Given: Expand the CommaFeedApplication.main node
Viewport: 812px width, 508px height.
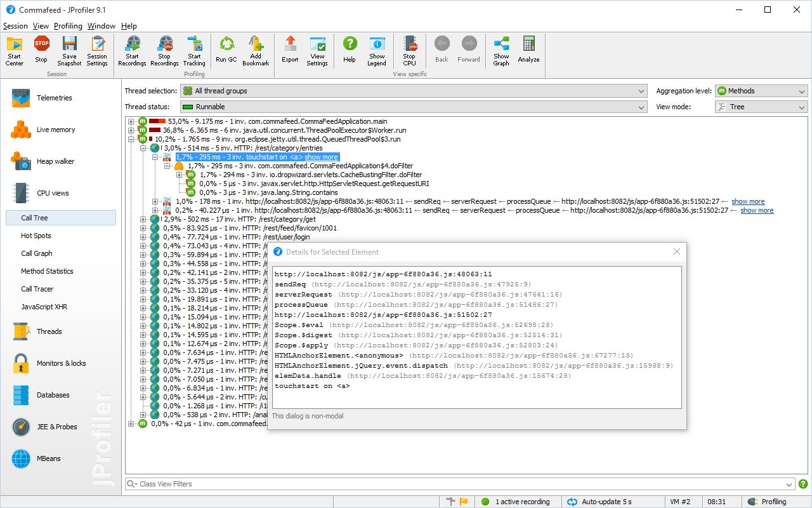Looking at the screenshot, I should [x=131, y=121].
